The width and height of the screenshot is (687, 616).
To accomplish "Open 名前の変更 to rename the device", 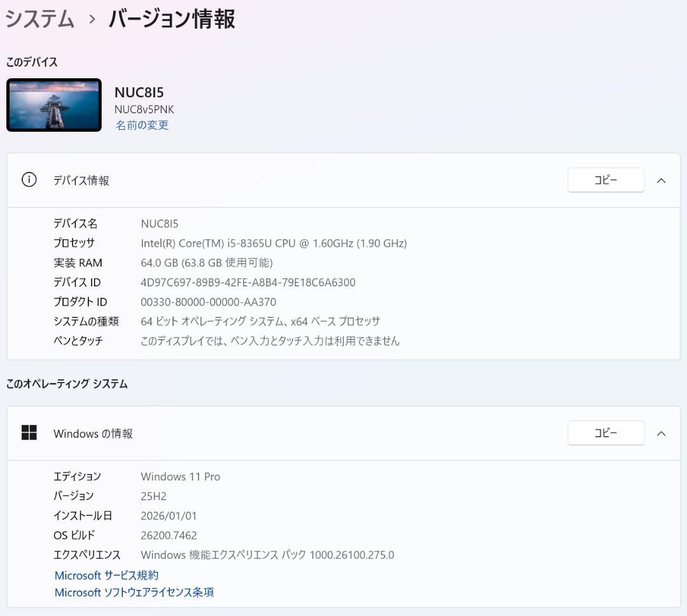I will point(142,125).
